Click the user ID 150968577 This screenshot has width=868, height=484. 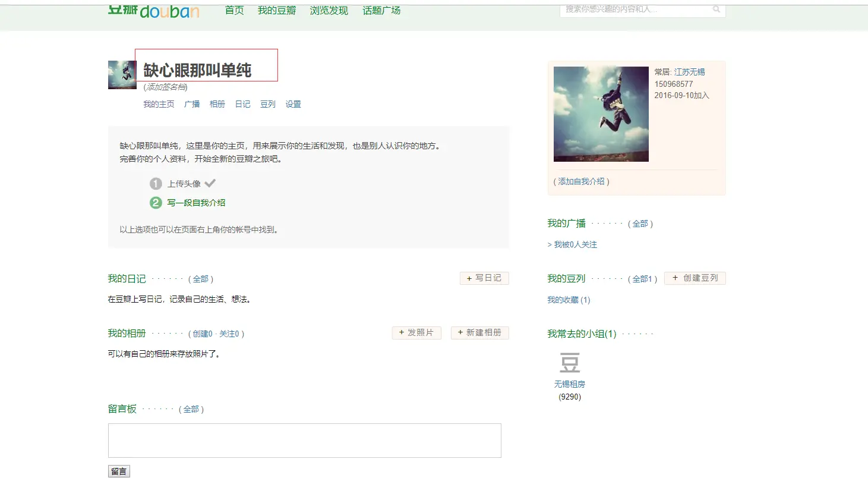click(674, 84)
